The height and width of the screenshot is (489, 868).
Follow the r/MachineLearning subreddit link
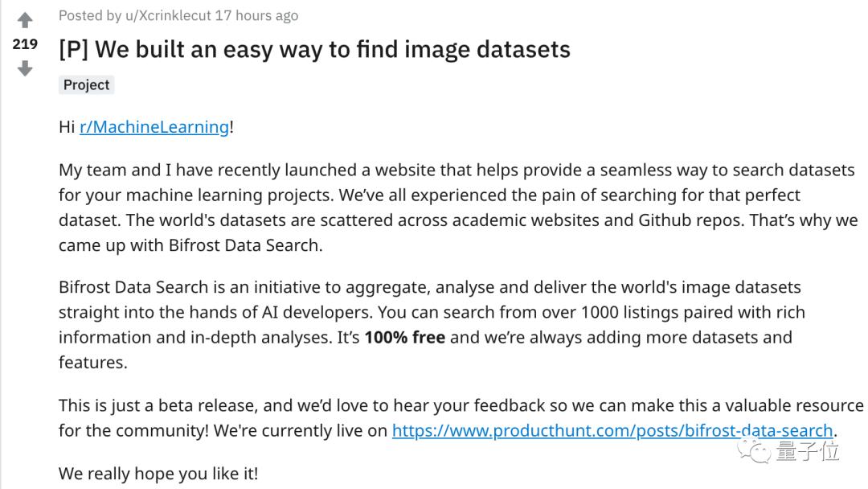[154, 127]
